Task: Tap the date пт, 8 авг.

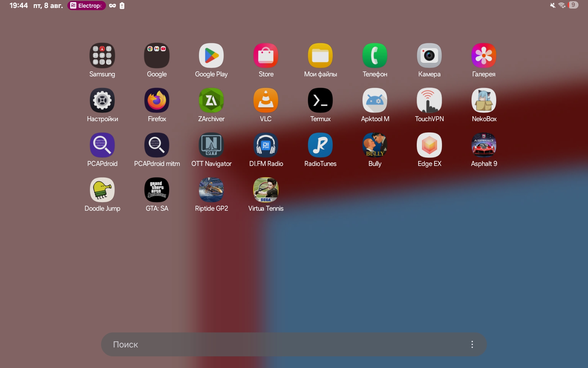Action: tap(48, 6)
